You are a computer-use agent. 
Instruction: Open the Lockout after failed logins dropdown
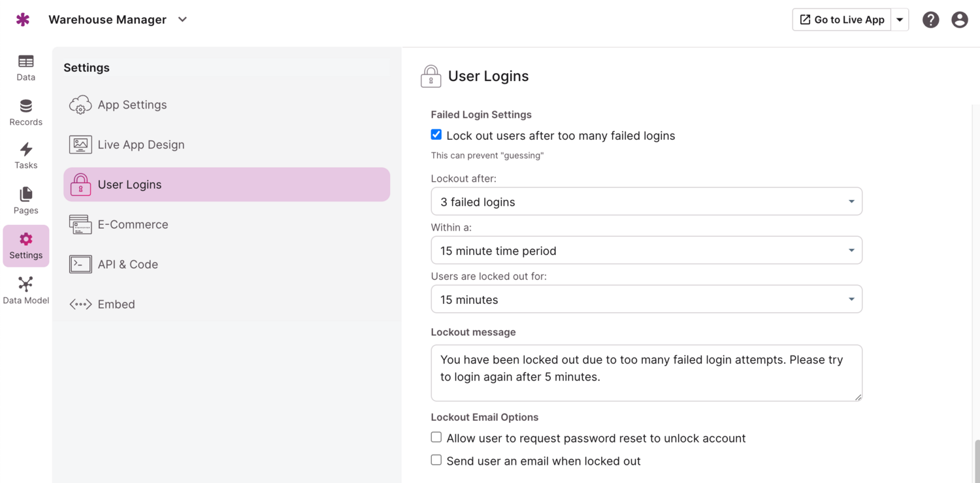pos(646,201)
